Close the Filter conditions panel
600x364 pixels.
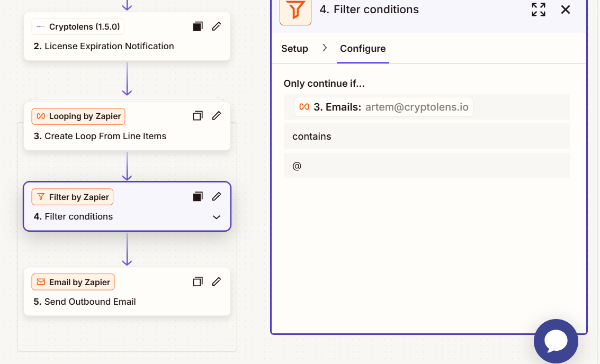[x=566, y=10]
